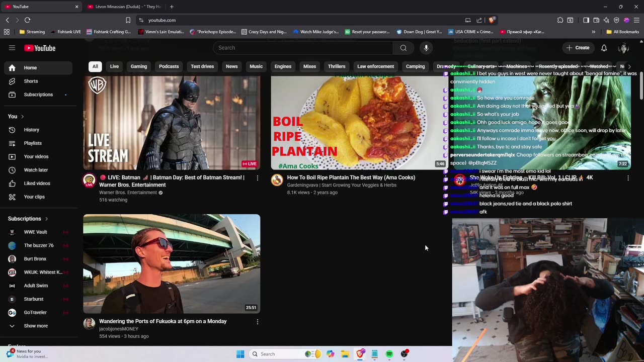Open Boil Ripe Plantain video thumbnail

[x=359, y=123]
